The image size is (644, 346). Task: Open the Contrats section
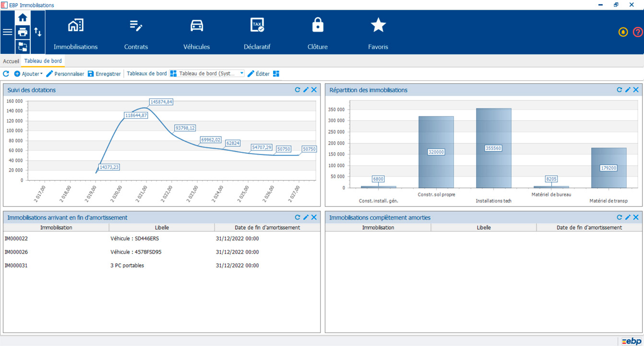coord(136,34)
